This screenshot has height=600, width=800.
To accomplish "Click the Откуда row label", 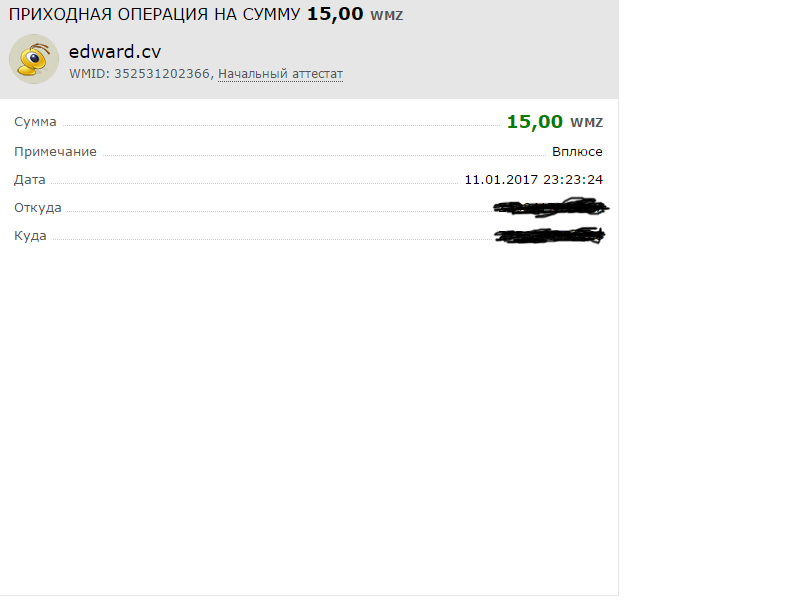I will [x=38, y=208].
